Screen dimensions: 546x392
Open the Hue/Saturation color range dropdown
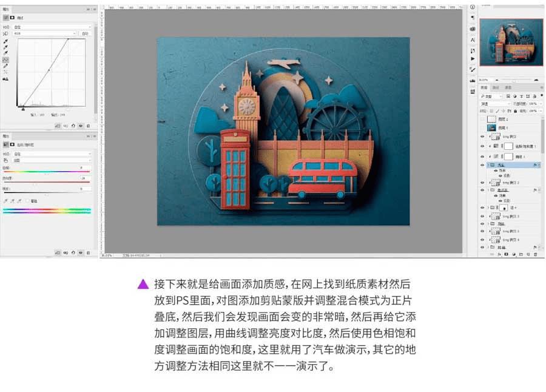tap(52, 160)
